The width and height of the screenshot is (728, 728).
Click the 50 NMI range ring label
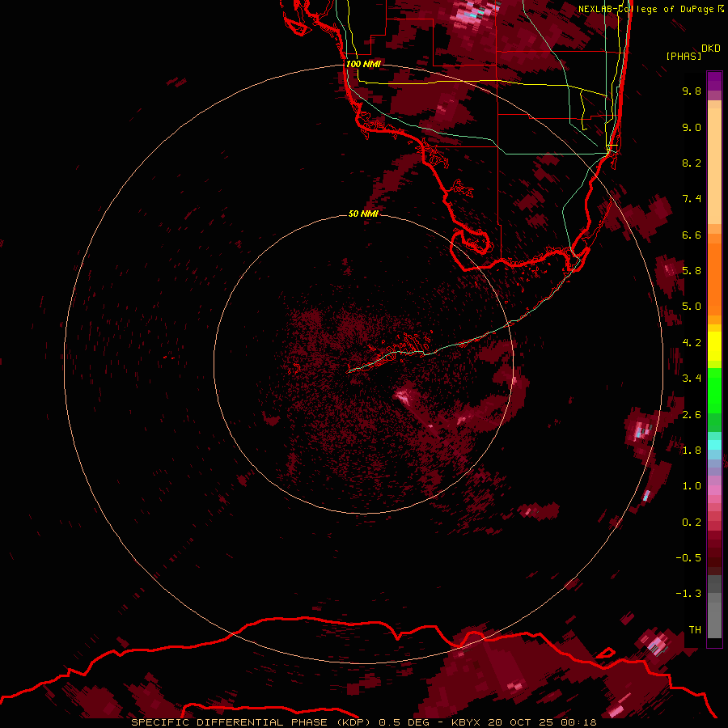pyautogui.click(x=363, y=214)
